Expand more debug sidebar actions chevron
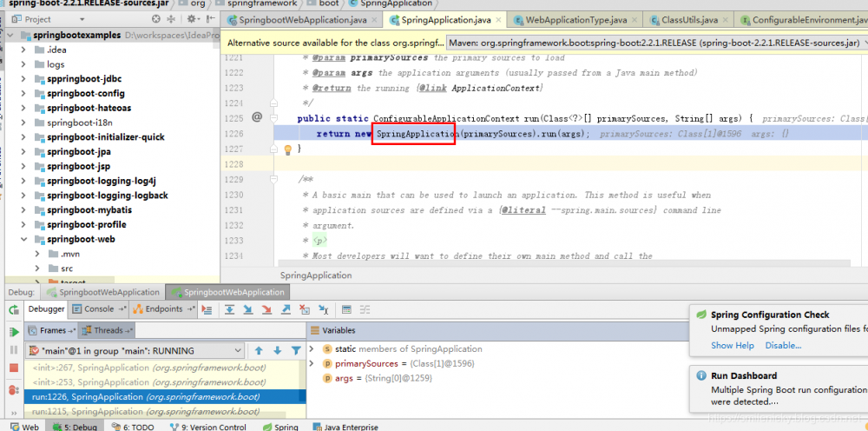This screenshot has width=868, height=431. tap(14, 414)
